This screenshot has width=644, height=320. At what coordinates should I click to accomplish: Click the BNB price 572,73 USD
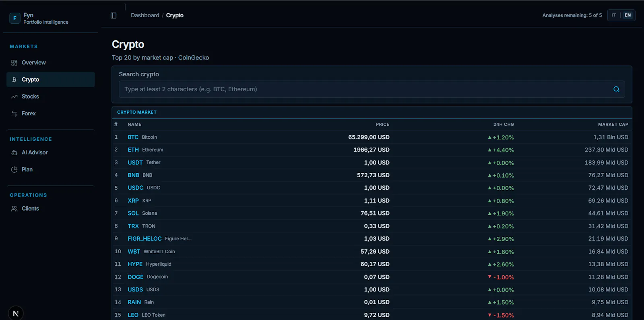click(x=373, y=175)
